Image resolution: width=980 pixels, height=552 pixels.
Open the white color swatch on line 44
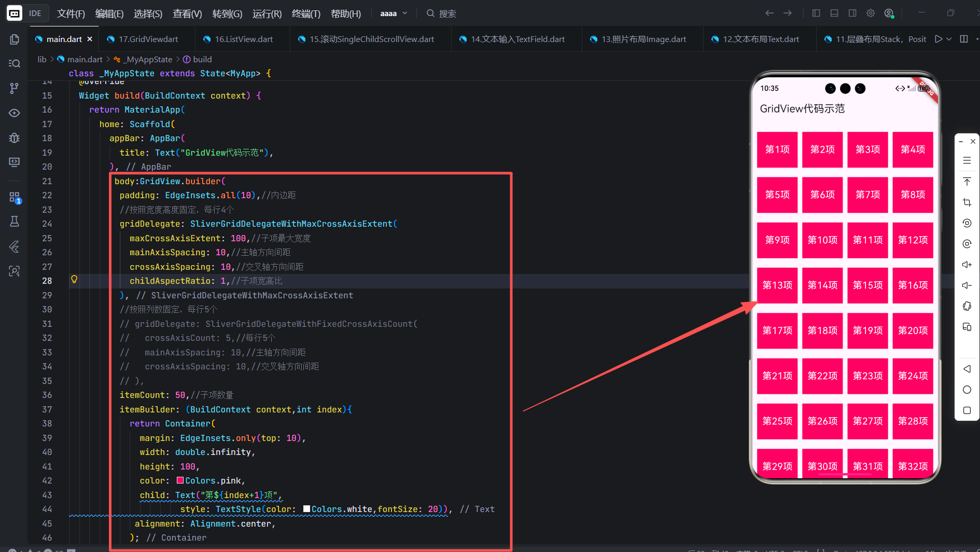(306, 508)
